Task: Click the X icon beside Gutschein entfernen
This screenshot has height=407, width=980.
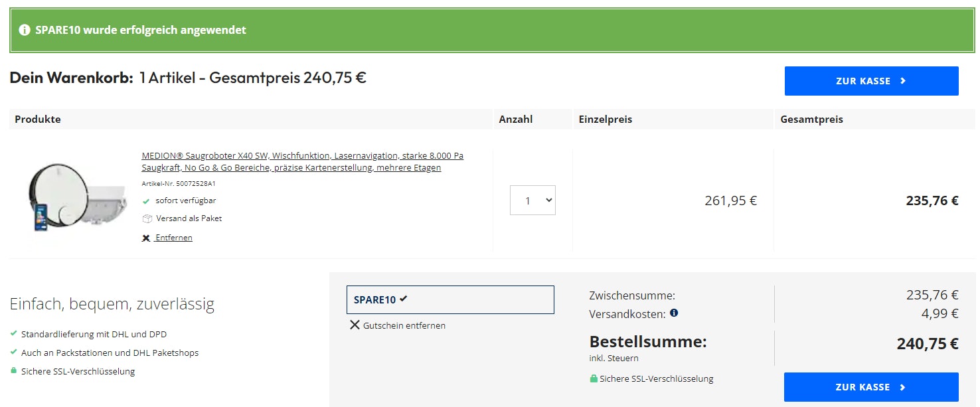Action: [x=355, y=325]
